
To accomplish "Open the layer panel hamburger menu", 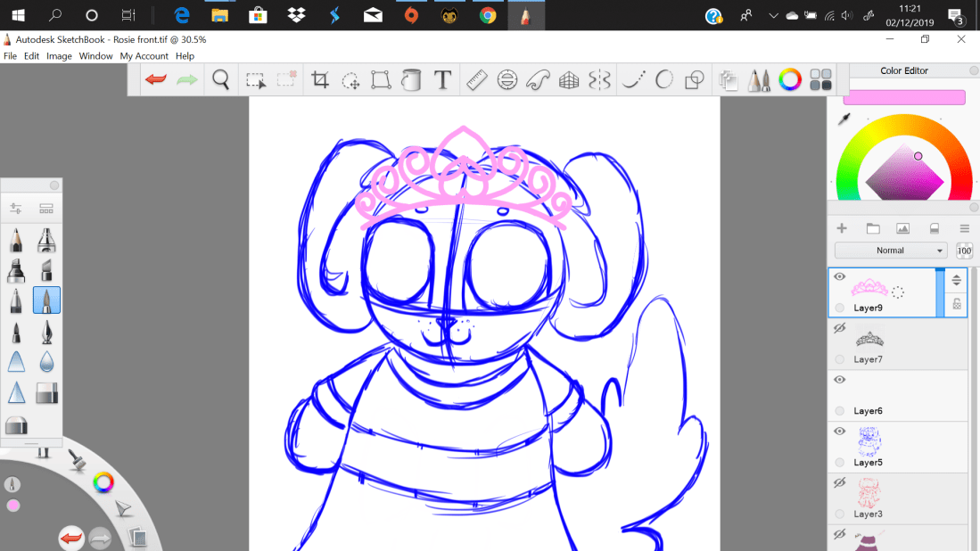I will (964, 229).
